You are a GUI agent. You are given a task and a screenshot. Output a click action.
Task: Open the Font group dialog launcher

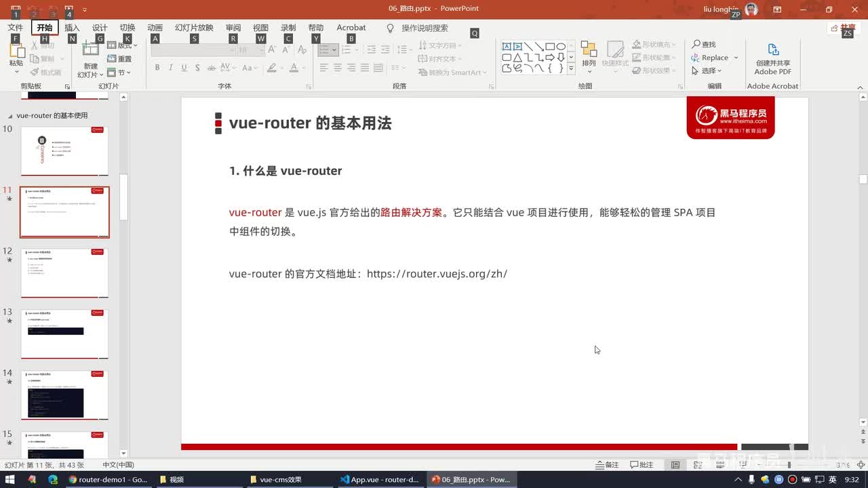coord(309,87)
